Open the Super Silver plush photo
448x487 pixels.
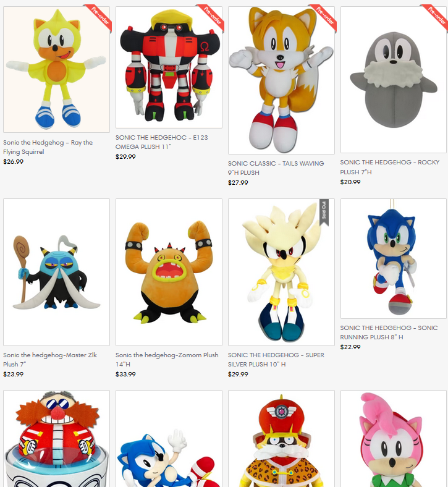point(281,272)
